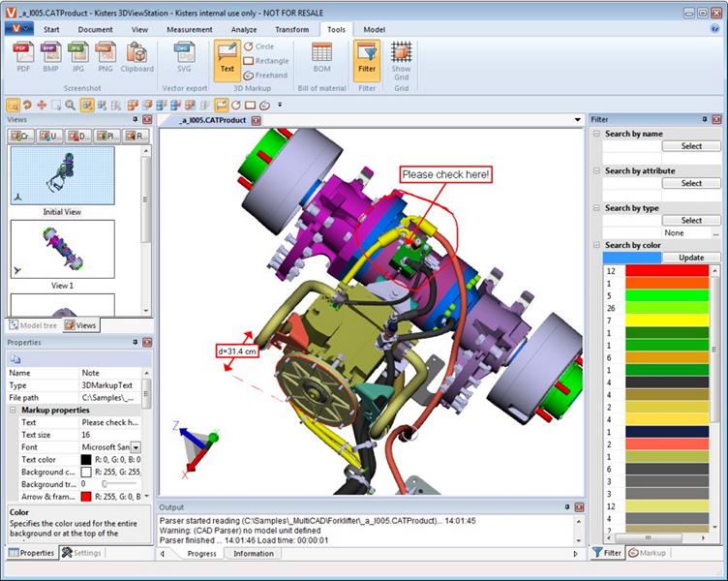Open the document tab list dropdown arrow
Image resolution: width=728 pixels, height=581 pixels.
point(578,120)
